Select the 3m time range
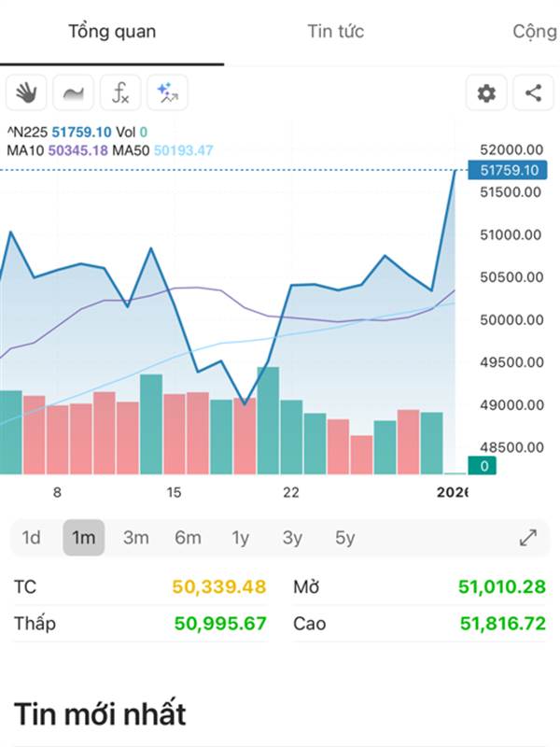 click(136, 538)
